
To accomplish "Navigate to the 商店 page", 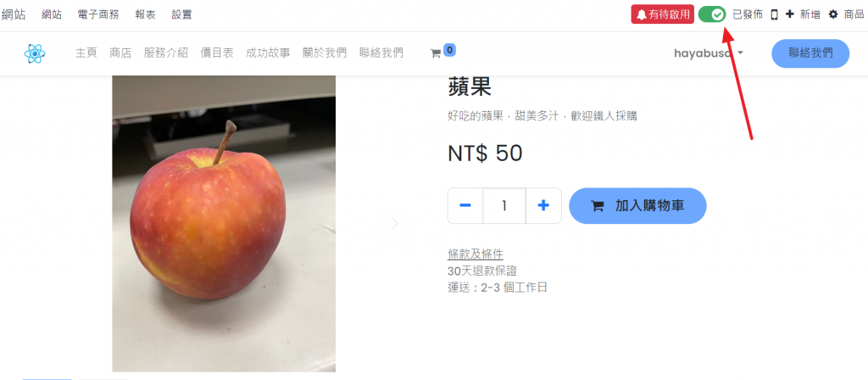I will click(120, 53).
